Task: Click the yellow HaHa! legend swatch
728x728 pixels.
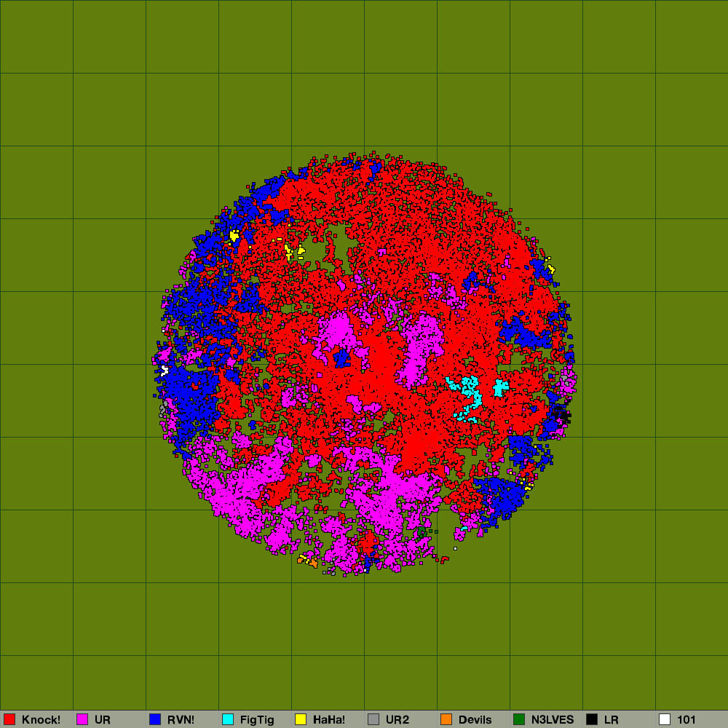Action: pyautogui.click(x=301, y=719)
